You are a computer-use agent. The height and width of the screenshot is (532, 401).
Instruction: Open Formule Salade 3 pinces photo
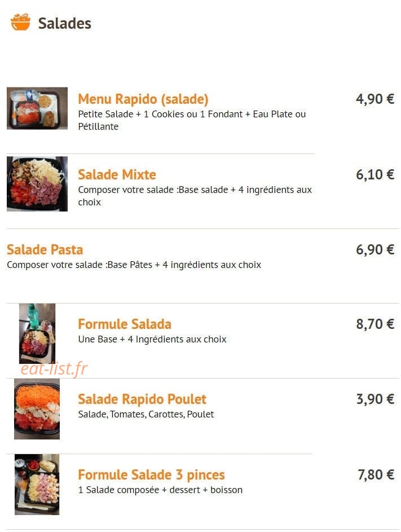click(37, 485)
